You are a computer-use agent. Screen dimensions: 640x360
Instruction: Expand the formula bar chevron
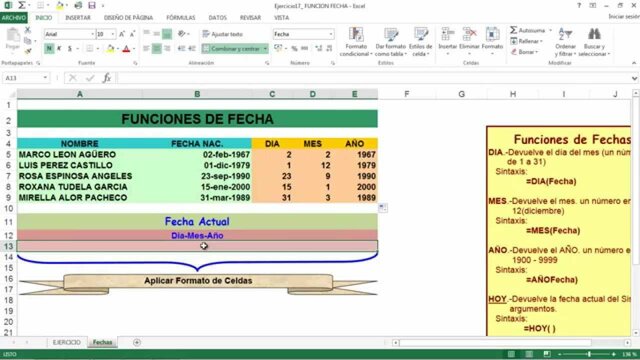pos(634,78)
